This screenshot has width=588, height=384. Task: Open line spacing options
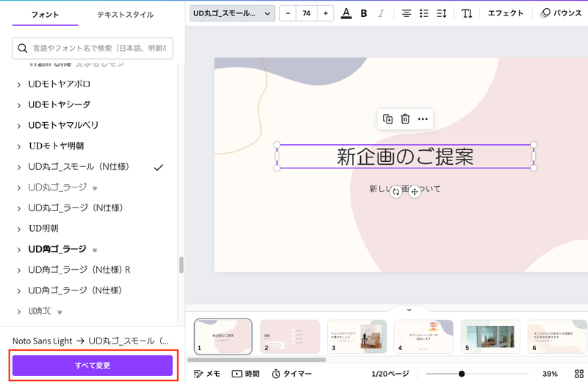(x=442, y=13)
